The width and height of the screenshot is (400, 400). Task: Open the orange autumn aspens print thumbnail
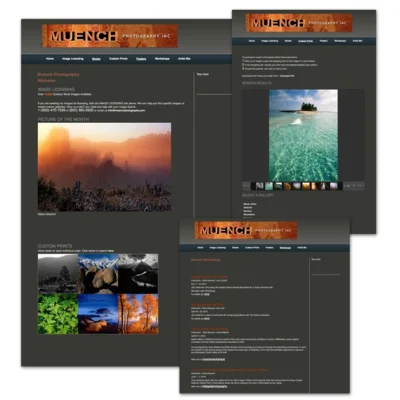coord(138,314)
